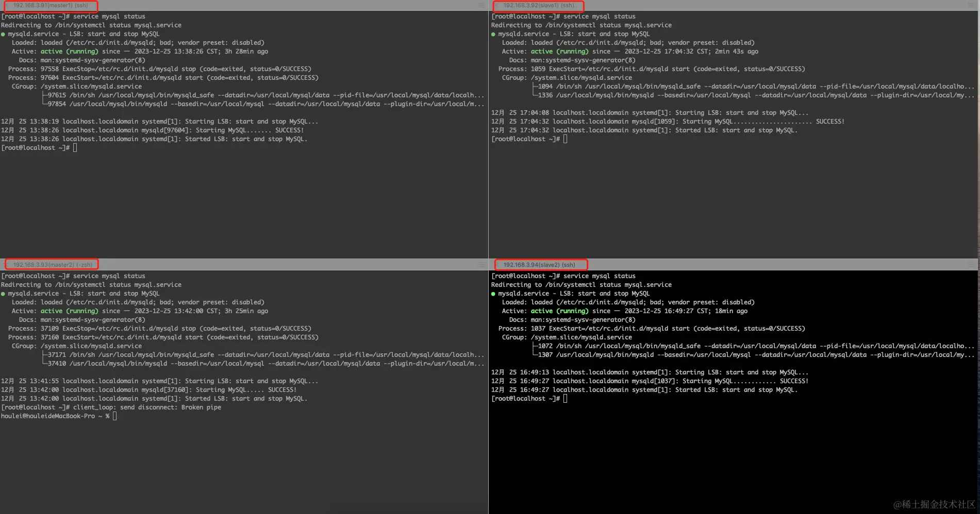Select the 192.168.3.94(slave2) pane title
This screenshot has width=980, height=514.
(x=539, y=265)
